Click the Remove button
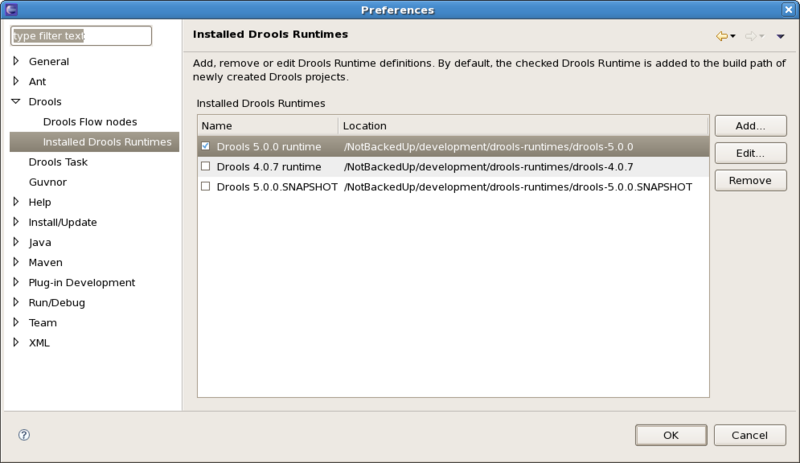 (751, 180)
